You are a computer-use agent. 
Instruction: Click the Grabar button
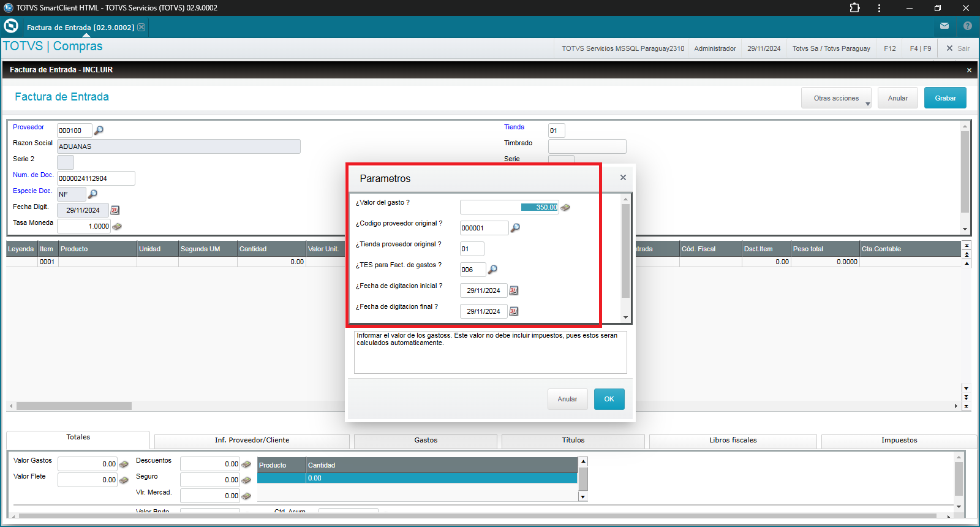945,98
